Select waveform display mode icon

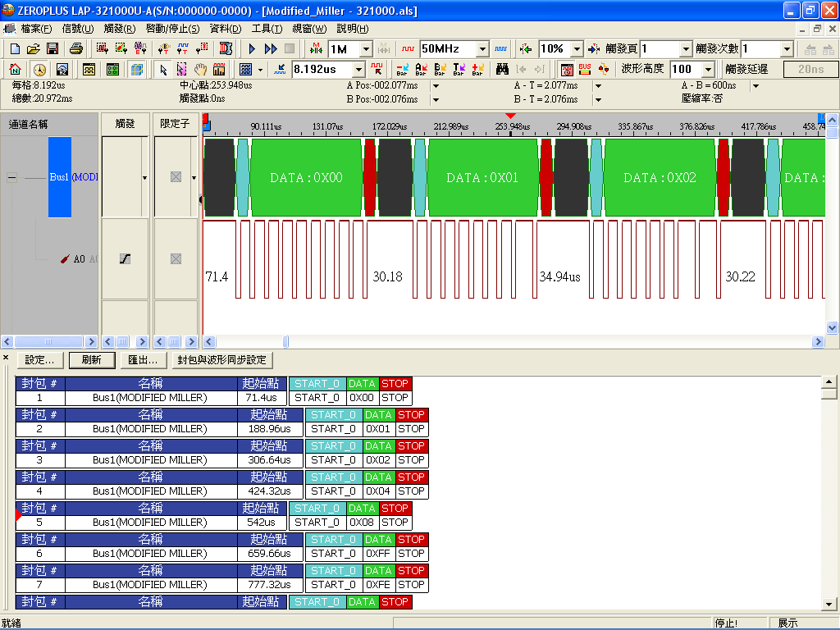point(89,69)
